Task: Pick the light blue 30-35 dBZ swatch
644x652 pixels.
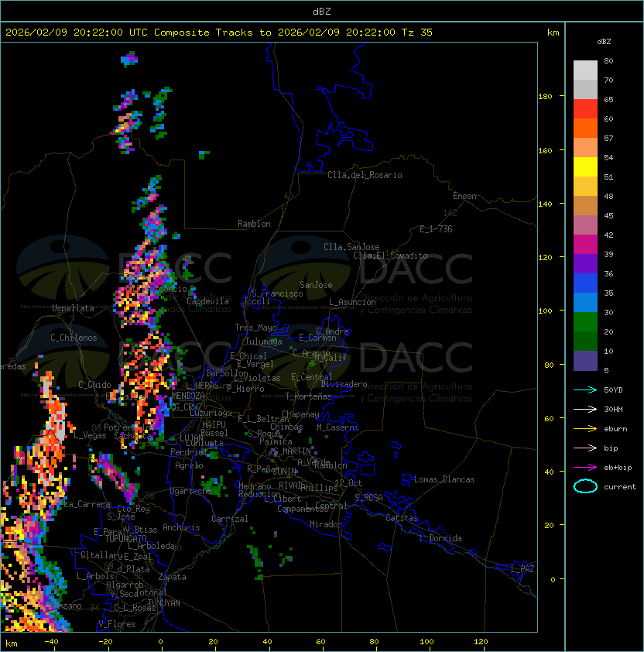Action: [585, 303]
